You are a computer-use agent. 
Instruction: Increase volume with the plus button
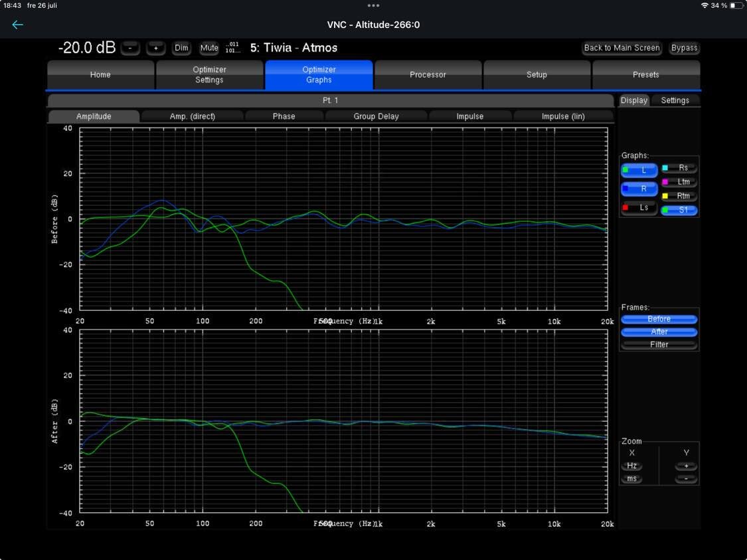pyautogui.click(x=156, y=48)
